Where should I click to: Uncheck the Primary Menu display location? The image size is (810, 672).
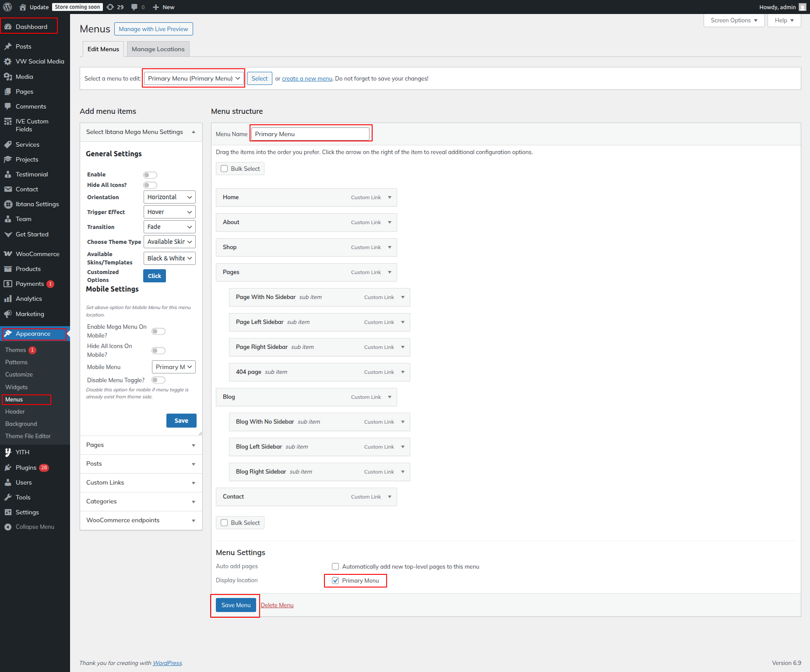pyautogui.click(x=335, y=581)
